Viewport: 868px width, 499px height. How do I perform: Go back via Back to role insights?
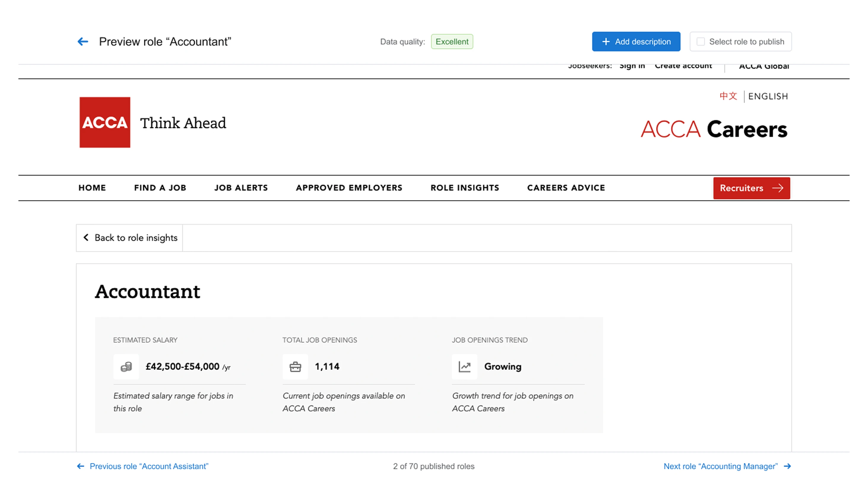tap(130, 238)
